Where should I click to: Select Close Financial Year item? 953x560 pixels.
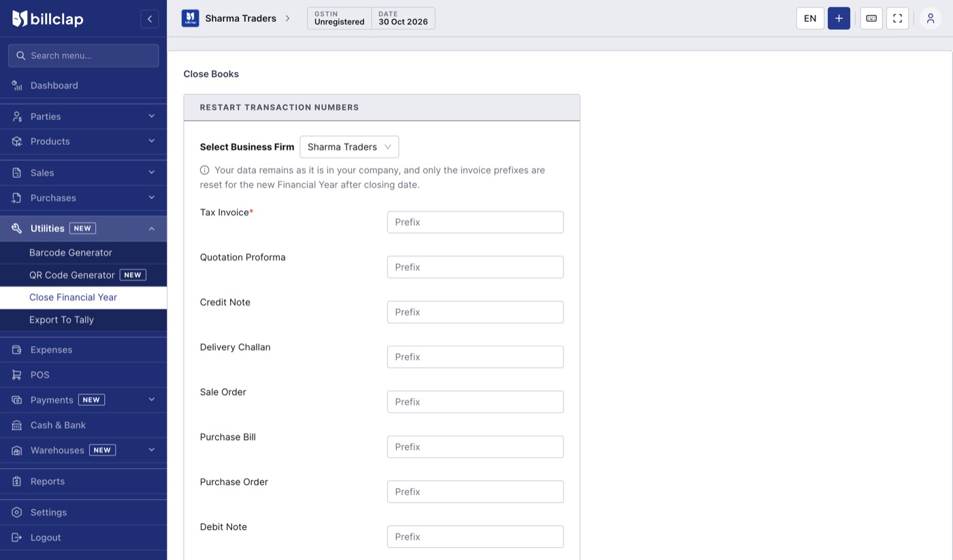point(83,297)
